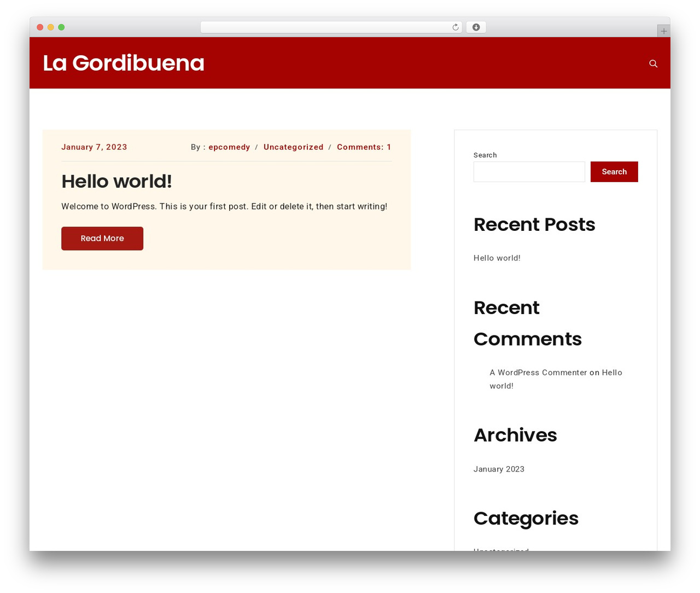This screenshot has height=593, width=700.
Task: Click the Recent Comments heading
Action: 528,323
